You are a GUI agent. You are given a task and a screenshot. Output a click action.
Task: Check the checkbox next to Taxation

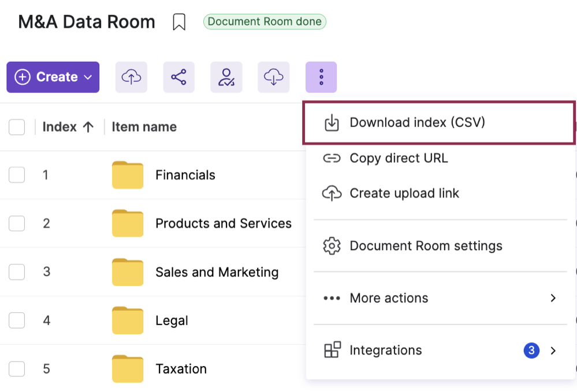click(x=17, y=369)
